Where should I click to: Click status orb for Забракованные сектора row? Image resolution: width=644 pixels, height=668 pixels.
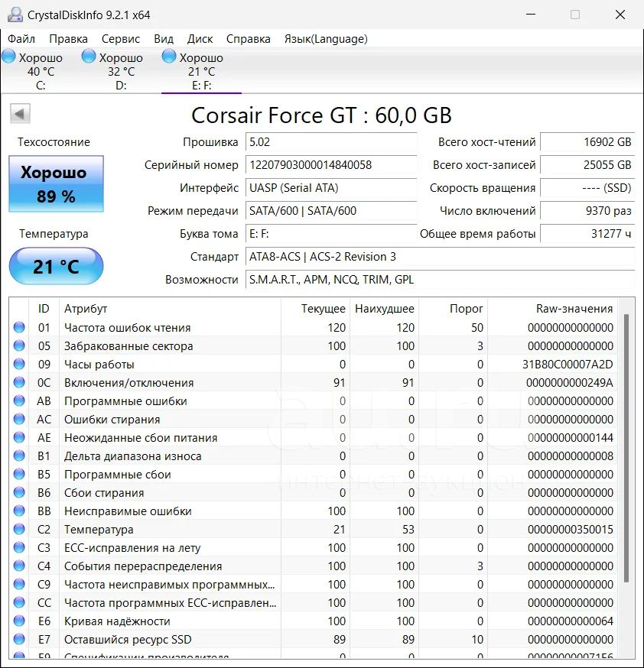click(x=19, y=345)
